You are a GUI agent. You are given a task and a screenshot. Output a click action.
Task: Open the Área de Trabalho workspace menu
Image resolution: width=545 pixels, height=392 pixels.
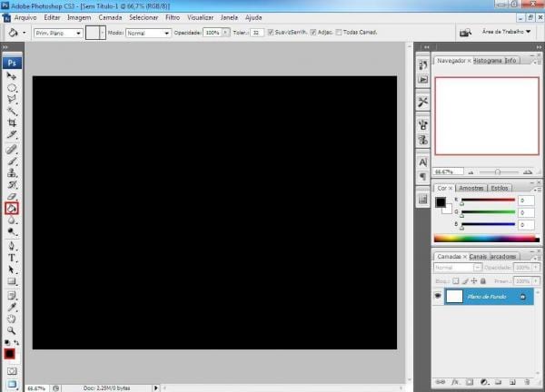[x=507, y=32]
